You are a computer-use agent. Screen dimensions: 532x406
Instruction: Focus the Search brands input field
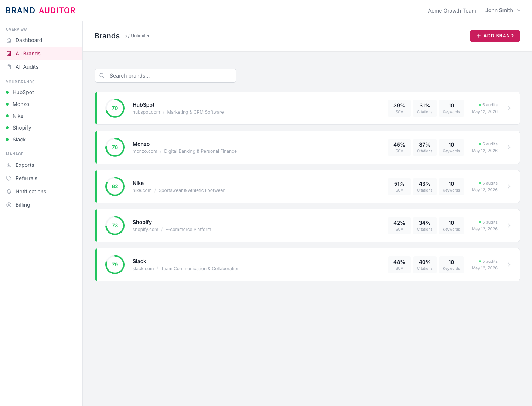(x=166, y=76)
